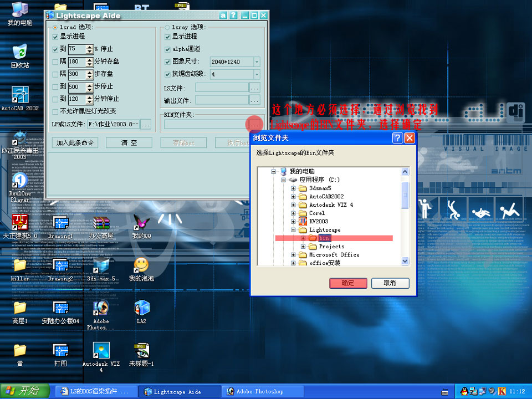
Task: Open the 黄 folder icon
Action: [20, 355]
